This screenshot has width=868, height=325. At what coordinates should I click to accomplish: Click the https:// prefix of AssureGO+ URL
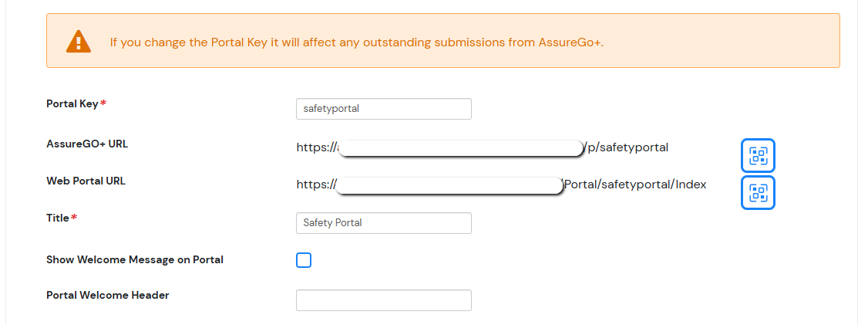(315, 147)
